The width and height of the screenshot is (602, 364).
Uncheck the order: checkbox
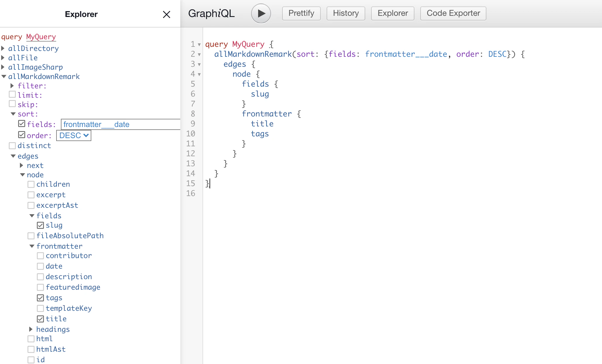click(22, 135)
